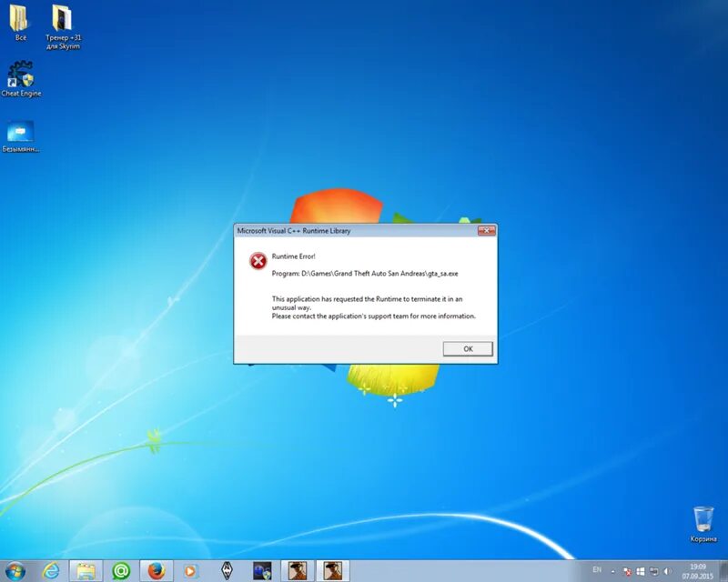Select the 'Всё' folder on the desktop
728x582 pixels.
click(19, 22)
